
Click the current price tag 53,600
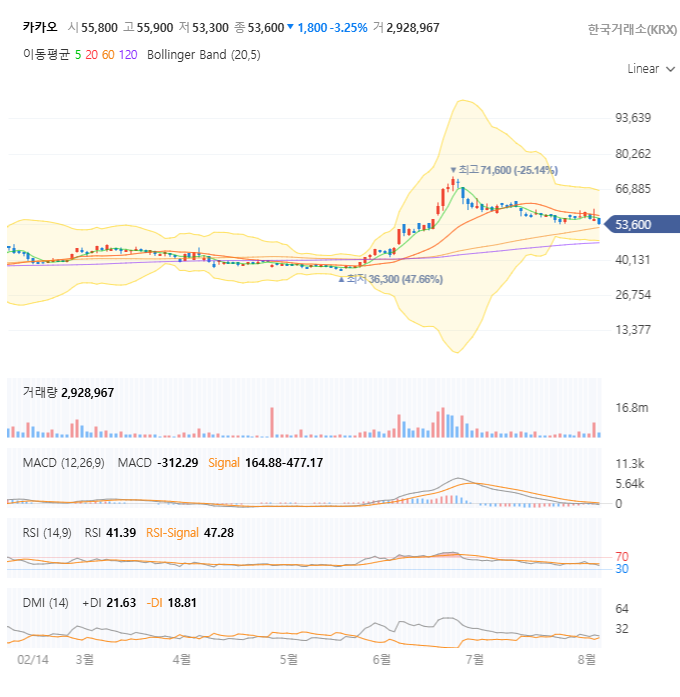[642, 224]
